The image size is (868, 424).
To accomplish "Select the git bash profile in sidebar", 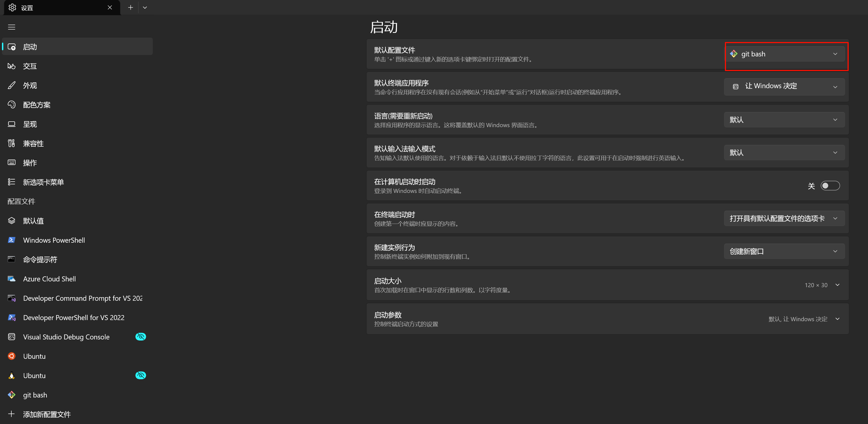I will (35, 395).
